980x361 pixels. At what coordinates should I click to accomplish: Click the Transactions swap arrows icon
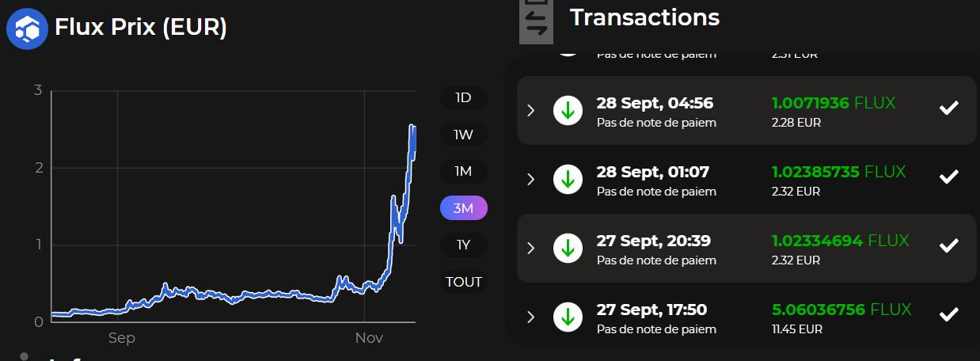536,21
